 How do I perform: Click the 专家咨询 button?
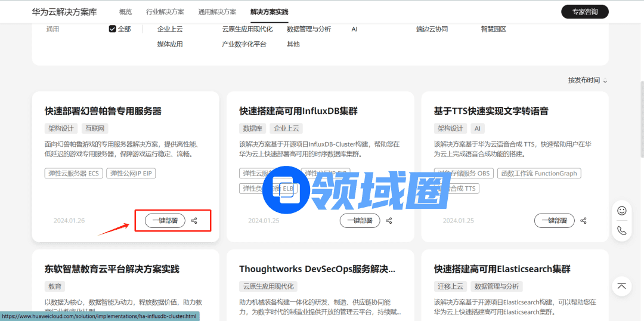click(x=584, y=12)
